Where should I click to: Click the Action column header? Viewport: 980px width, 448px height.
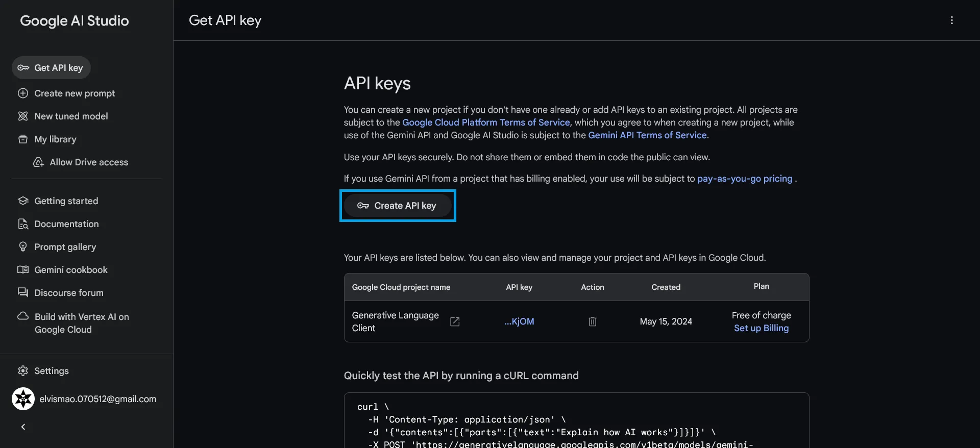[x=593, y=287]
